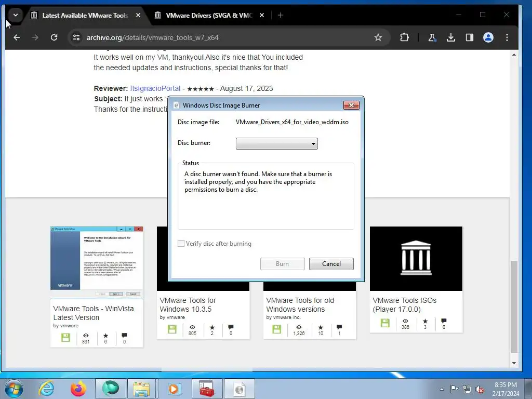Viewport: 532px width, 399px height.
Task: Open the tab search chevron button
Action: pyautogui.click(x=15, y=15)
